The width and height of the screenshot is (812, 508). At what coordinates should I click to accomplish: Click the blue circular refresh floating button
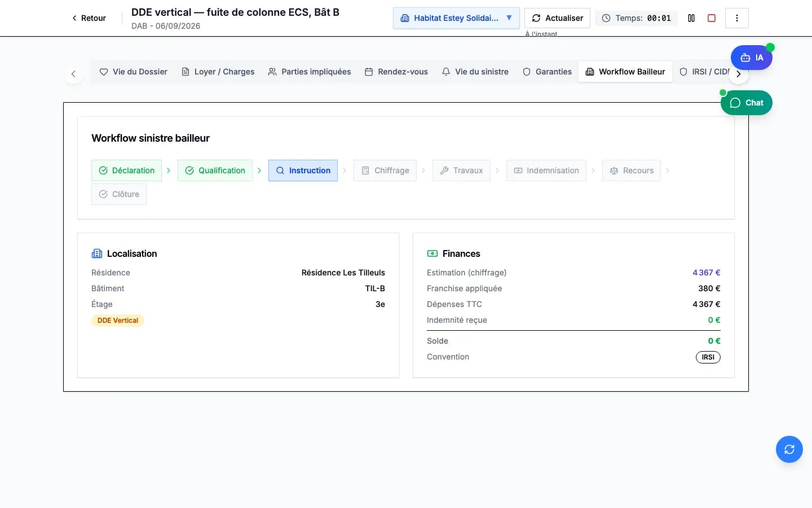click(x=789, y=449)
